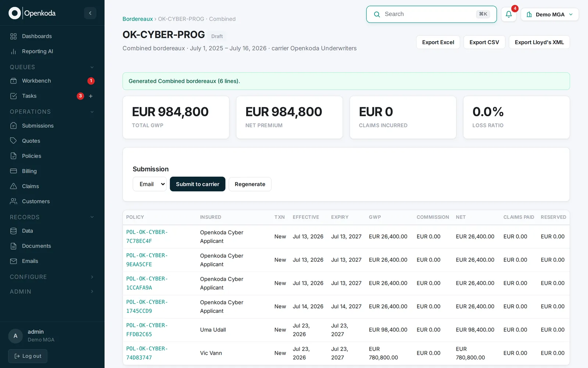Click the Generated Combined bordereaux message
588x368 pixels.
point(346,81)
